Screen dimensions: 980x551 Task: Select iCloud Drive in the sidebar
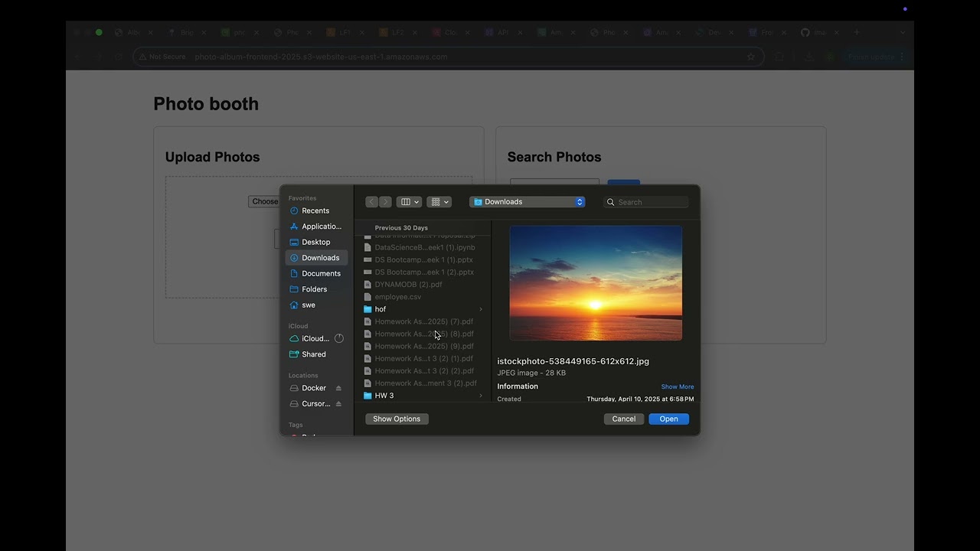point(309,338)
